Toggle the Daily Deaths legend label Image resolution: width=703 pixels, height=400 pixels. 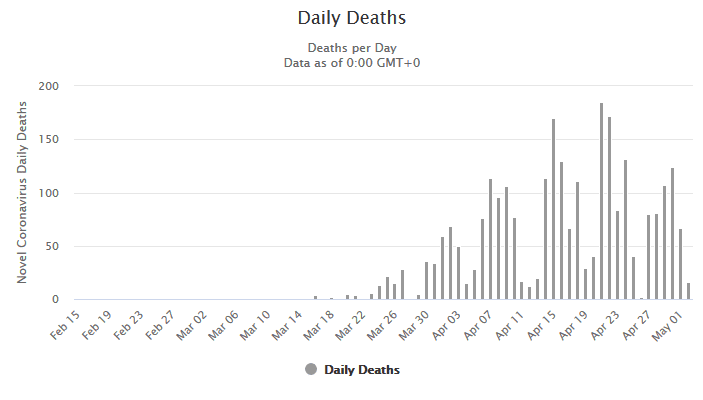tap(361, 370)
